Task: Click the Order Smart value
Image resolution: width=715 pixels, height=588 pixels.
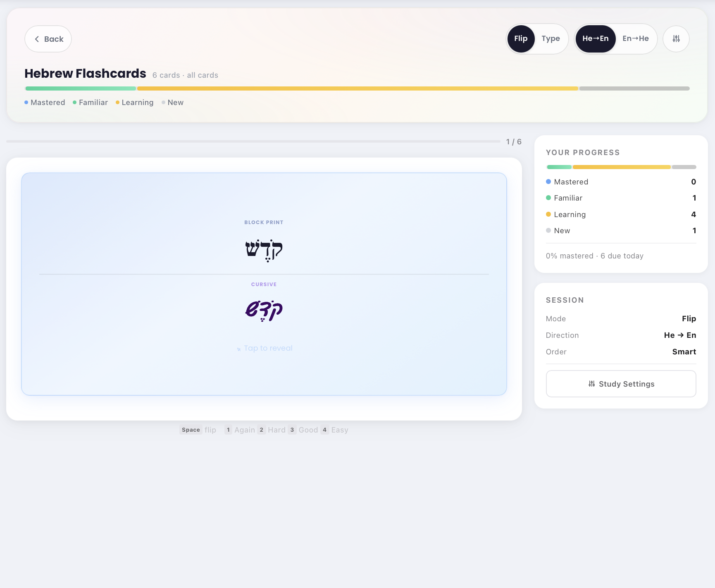Action: point(684,352)
